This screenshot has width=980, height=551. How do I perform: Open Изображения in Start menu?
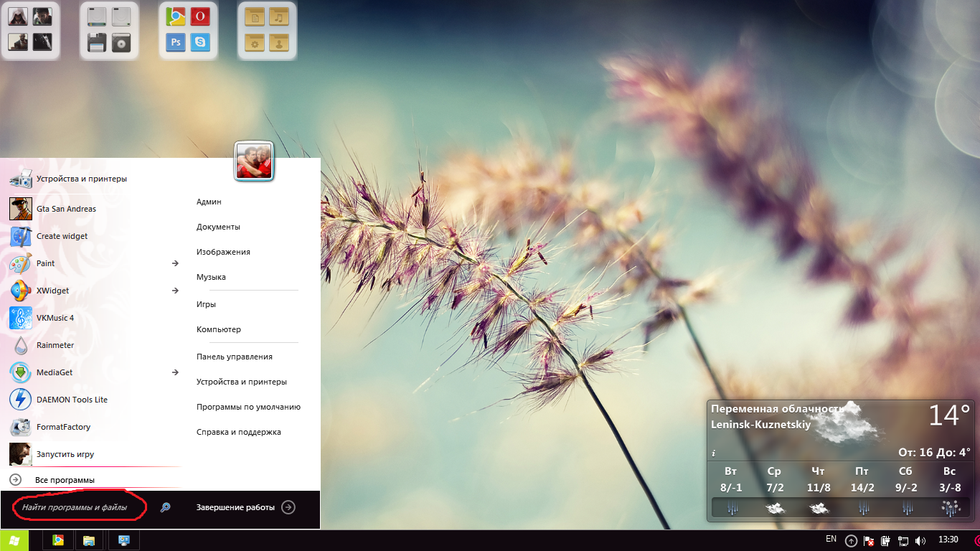(223, 252)
